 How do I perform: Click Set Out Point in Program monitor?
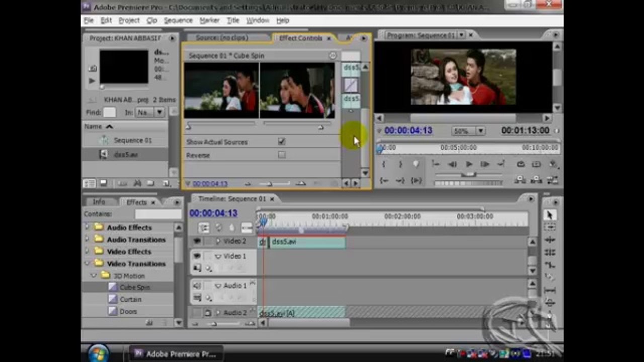pos(400,164)
